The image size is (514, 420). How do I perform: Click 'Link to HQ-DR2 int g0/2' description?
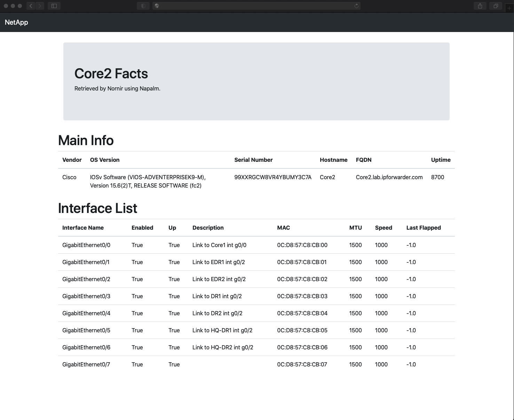pyautogui.click(x=223, y=347)
